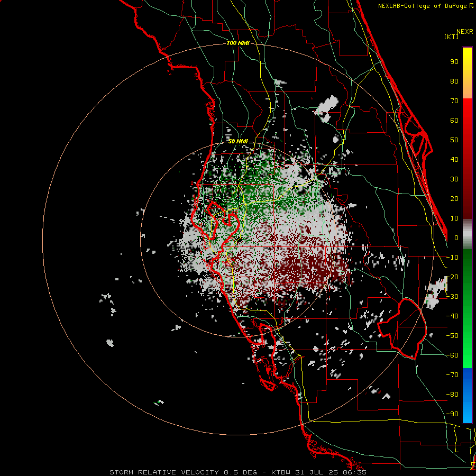Click the -10 value on the velocity scale
This screenshot has height=476, width=476.
click(x=452, y=258)
